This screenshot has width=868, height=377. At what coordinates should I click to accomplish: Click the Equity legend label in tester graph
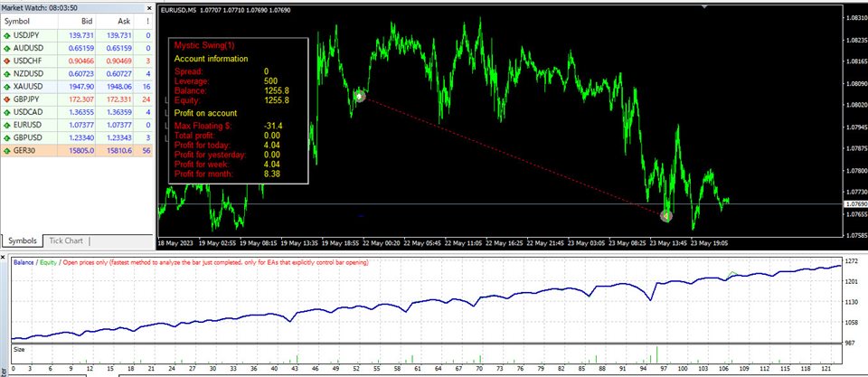48,262
